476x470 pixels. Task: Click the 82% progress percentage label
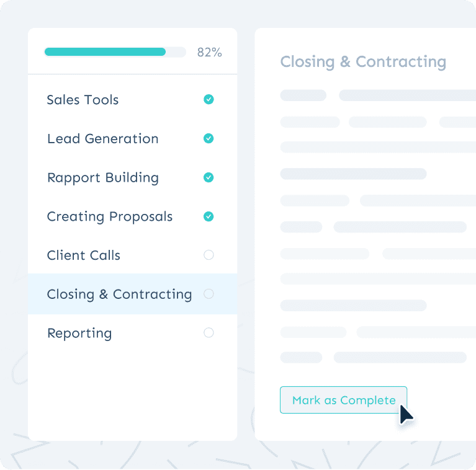coord(209,52)
